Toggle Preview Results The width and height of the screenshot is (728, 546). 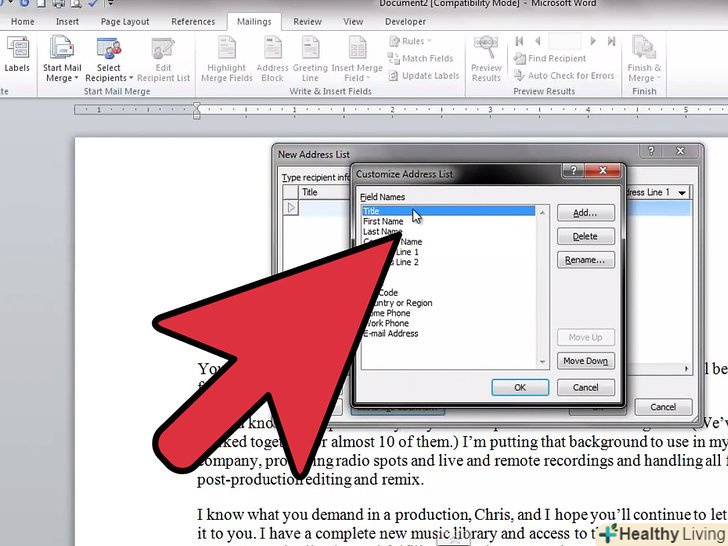(x=486, y=59)
